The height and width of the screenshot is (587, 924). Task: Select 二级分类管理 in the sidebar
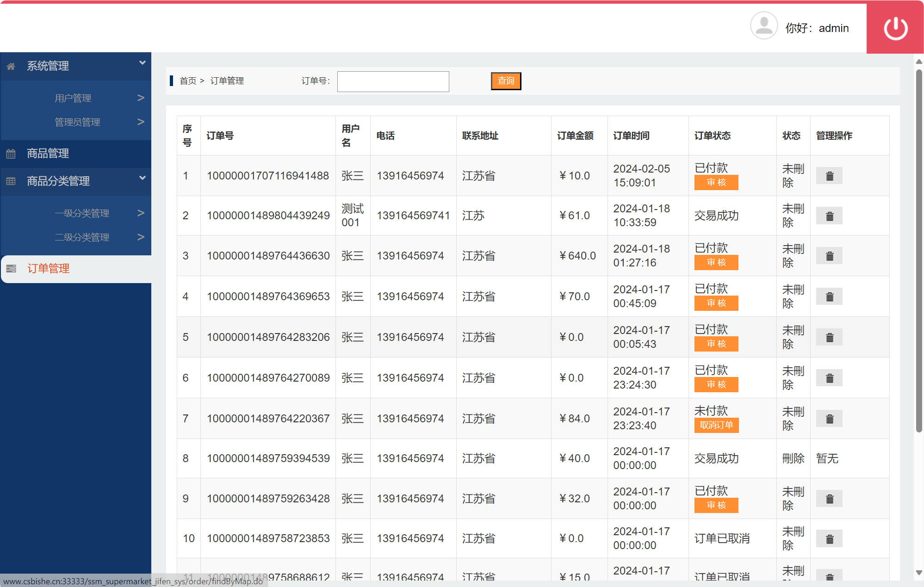(x=82, y=237)
